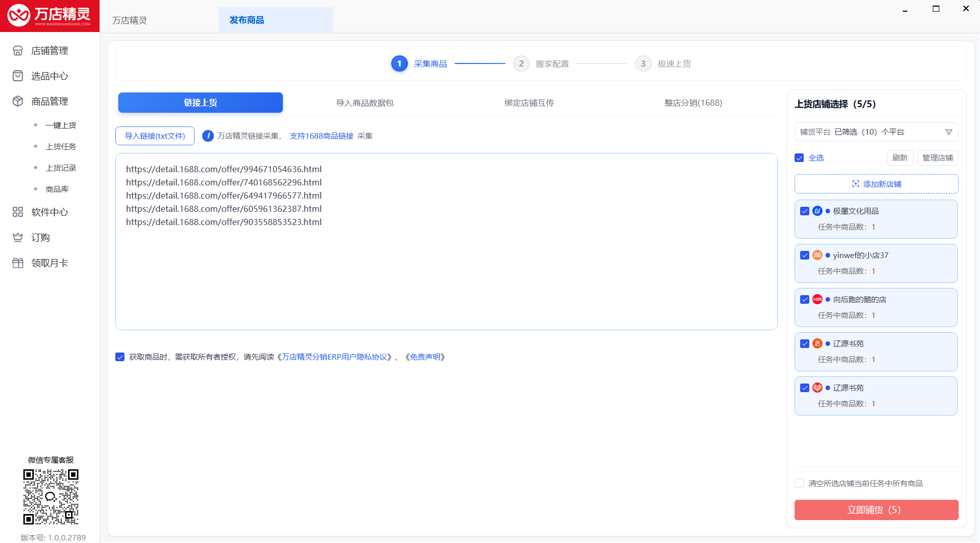The width and height of the screenshot is (980, 543).
Task: Uncheck the 极墨文化用品 store checkbox
Action: [x=805, y=211]
